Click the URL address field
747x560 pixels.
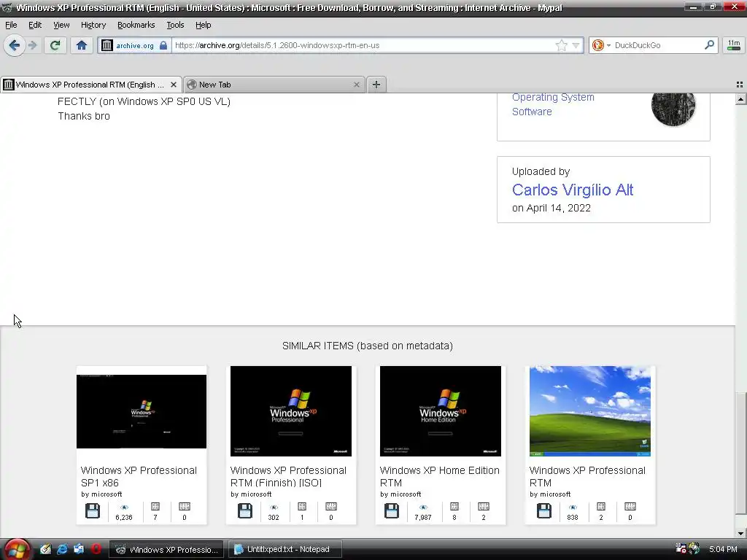(362, 45)
